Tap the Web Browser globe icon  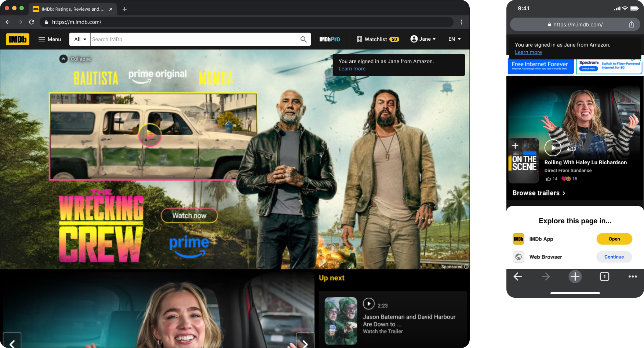click(x=519, y=257)
